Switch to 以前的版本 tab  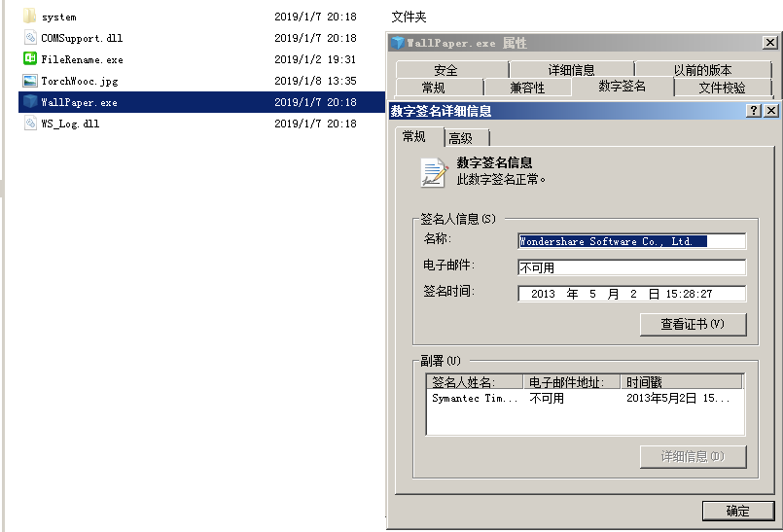pos(703,70)
